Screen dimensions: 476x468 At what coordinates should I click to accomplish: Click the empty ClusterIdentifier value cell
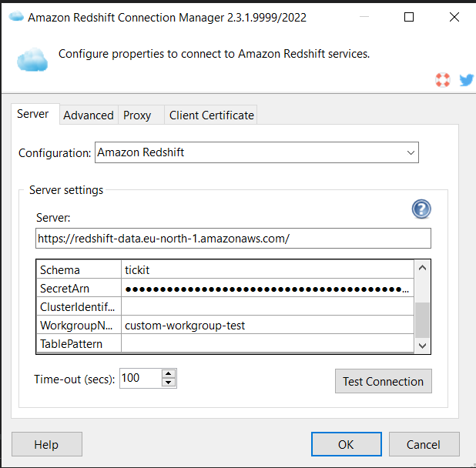click(x=267, y=306)
